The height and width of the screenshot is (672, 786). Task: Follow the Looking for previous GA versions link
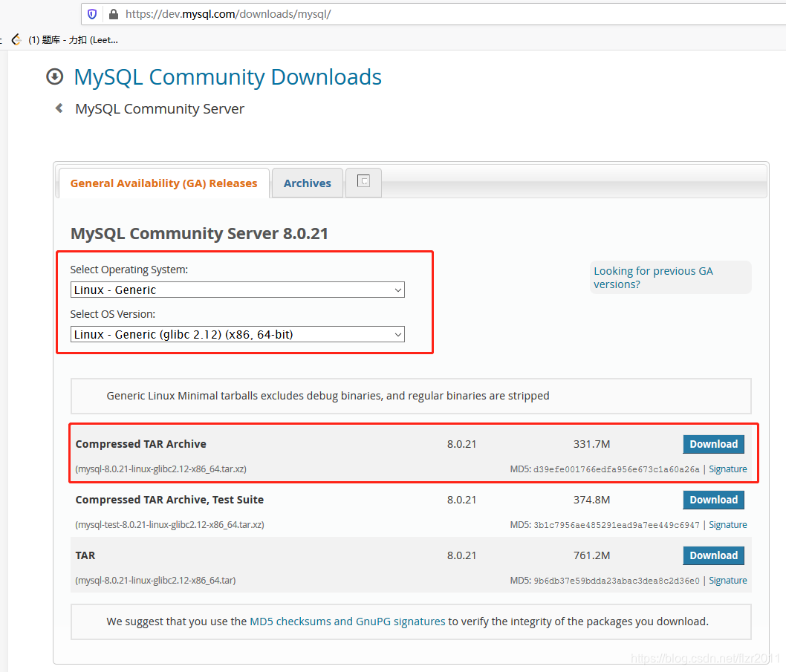[653, 278]
